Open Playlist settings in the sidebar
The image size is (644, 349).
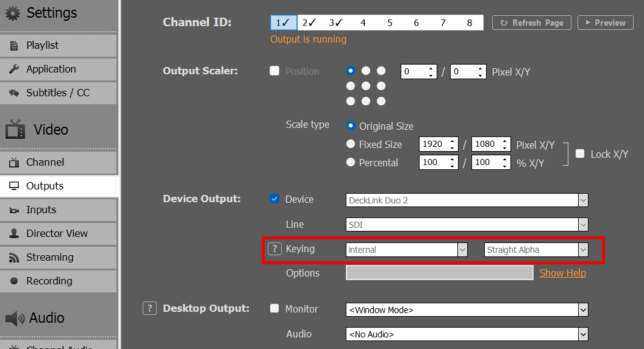click(59, 45)
